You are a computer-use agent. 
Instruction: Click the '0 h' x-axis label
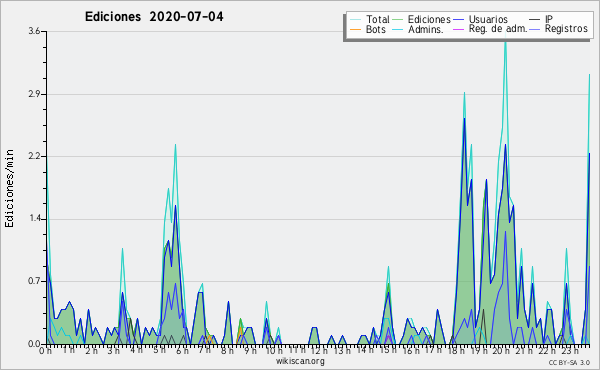click(x=46, y=350)
